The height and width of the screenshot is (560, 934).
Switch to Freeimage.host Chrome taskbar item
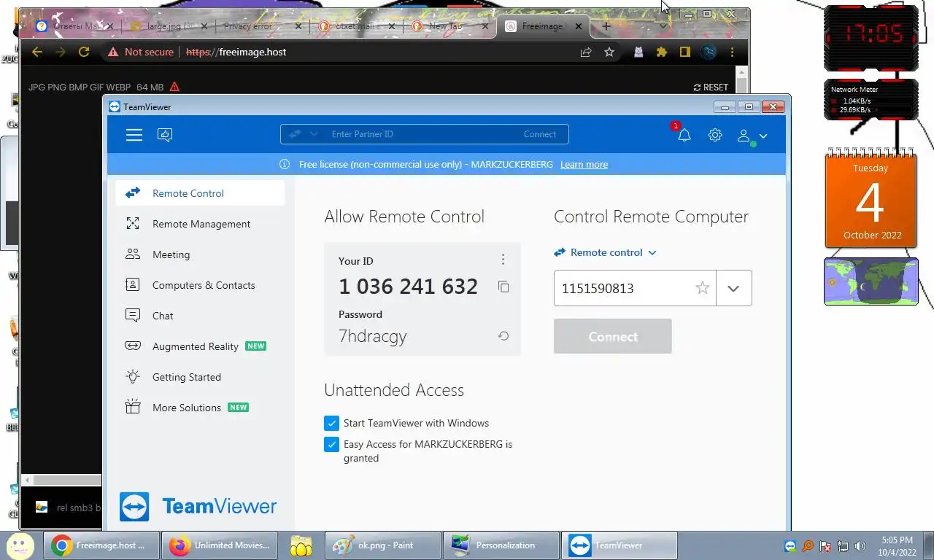(100, 545)
